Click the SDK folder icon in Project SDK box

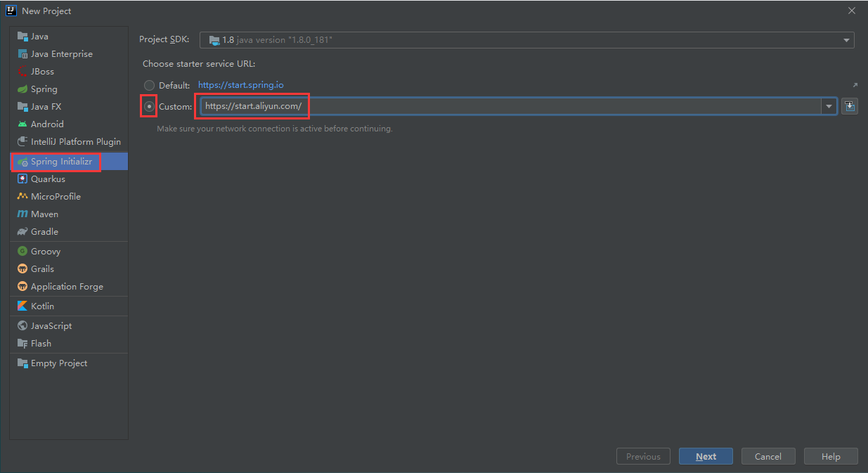click(x=214, y=40)
